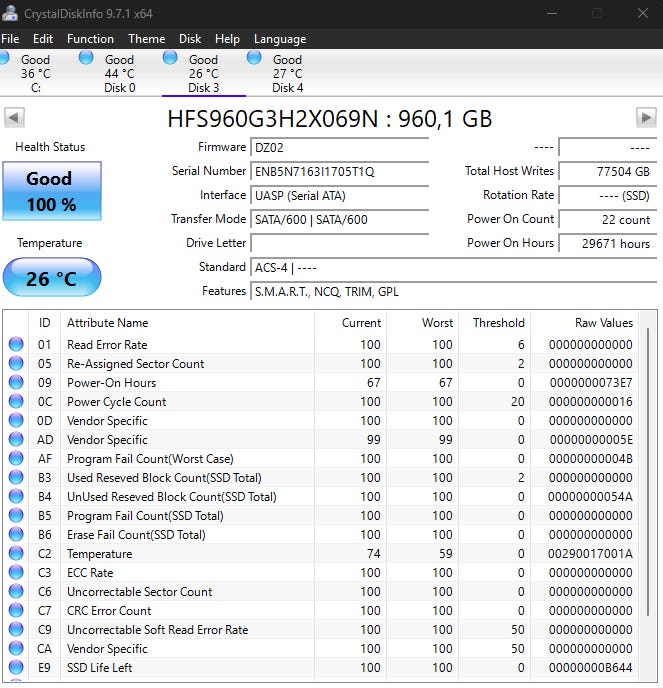The width and height of the screenshot is (663, 688).
Task: Click the blue status orb for Disk 3
Action: (x=170, y=57)
